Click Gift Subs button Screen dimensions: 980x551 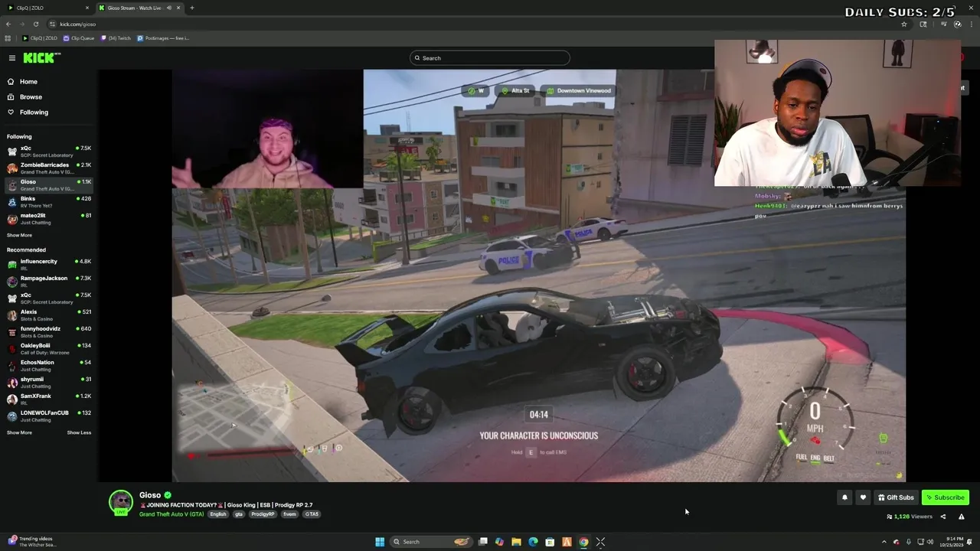click(896, 497)
